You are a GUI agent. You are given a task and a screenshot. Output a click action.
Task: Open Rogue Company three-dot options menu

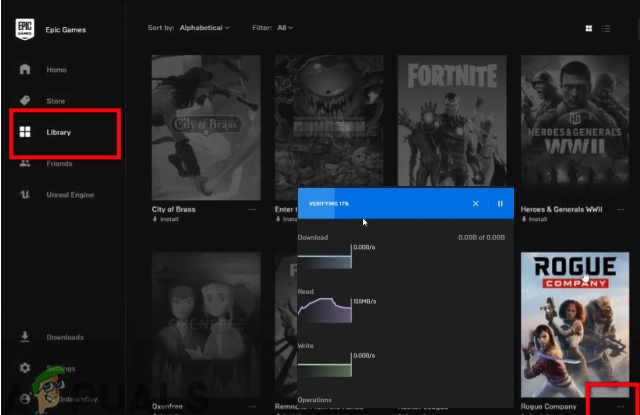(x=621, y=406)
